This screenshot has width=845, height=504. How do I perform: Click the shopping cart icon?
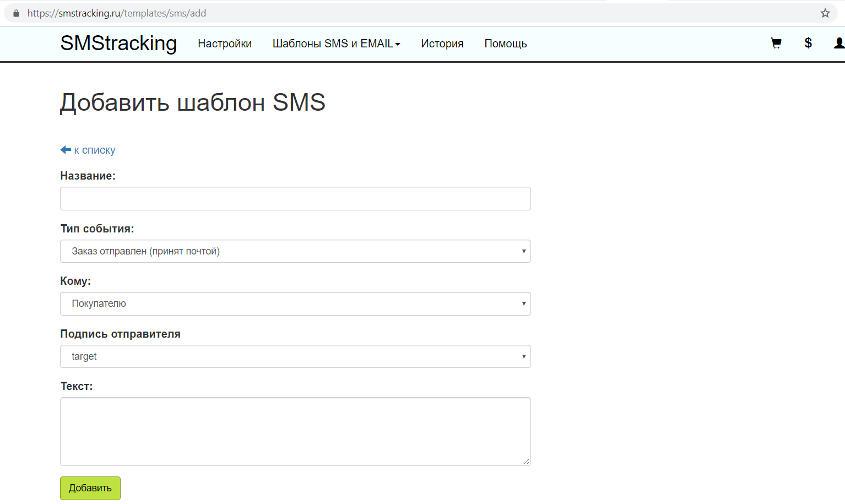pyautogui.click(x=776, y=44)
